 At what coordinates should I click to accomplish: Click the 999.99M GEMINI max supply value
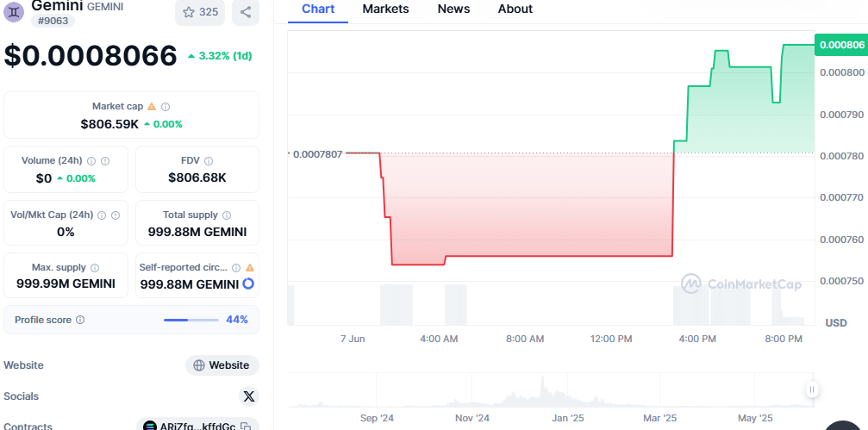coord(66,284)
